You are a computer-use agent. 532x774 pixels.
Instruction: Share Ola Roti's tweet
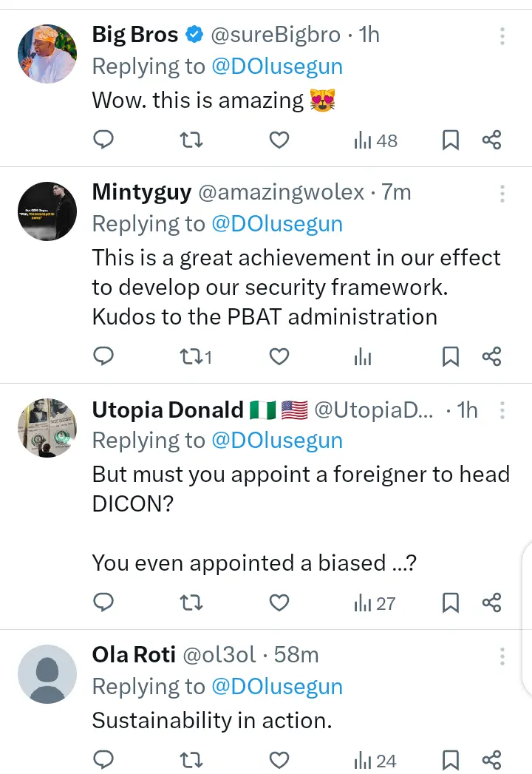coord(491,759)
